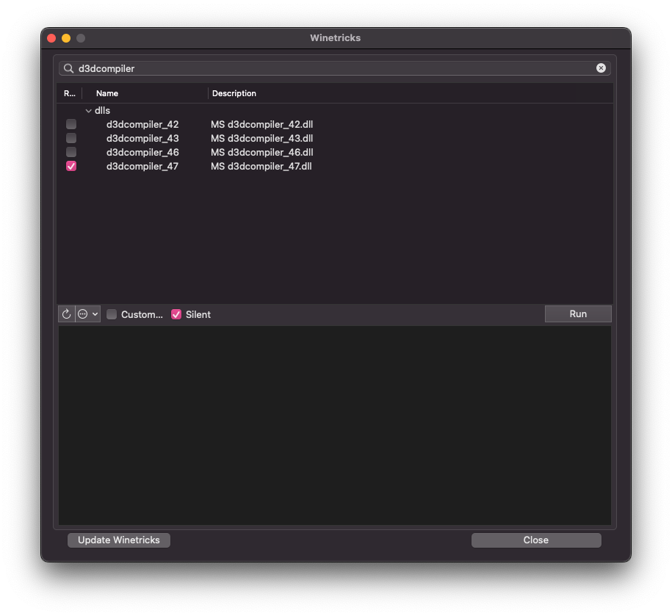Minimize the Winetricks window with yellow button
Viewport: 672px width, 616px height.
(x=66, y=38)
